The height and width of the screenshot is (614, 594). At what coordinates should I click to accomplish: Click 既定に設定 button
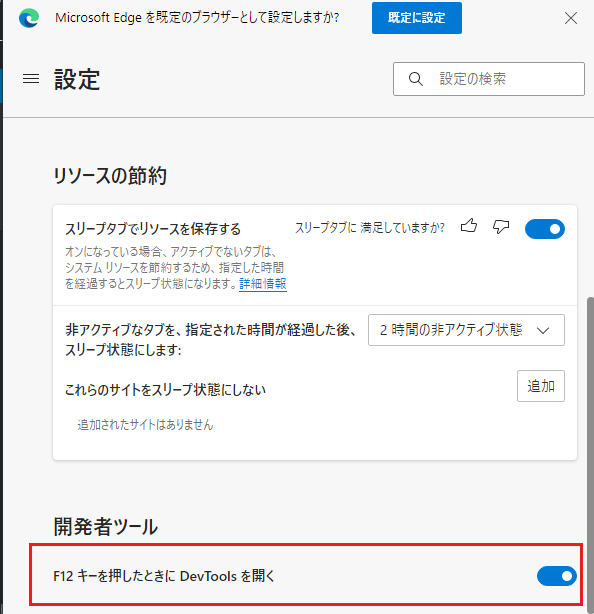coord(417,18)
